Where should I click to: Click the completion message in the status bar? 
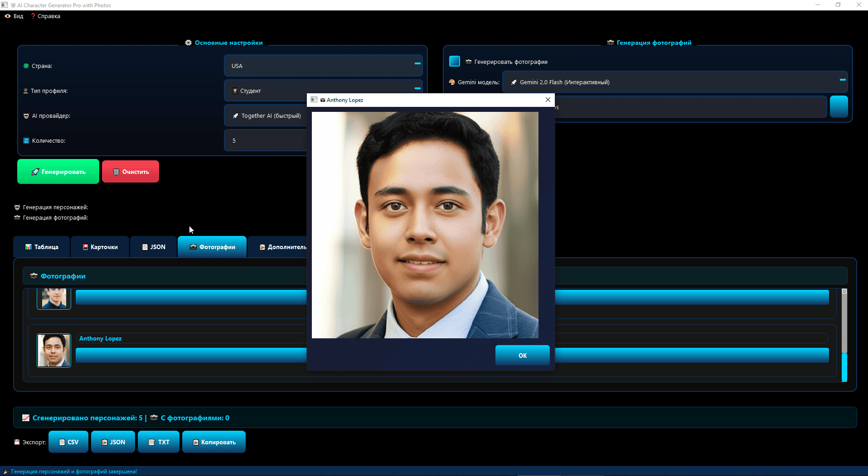tap(74, 471)
